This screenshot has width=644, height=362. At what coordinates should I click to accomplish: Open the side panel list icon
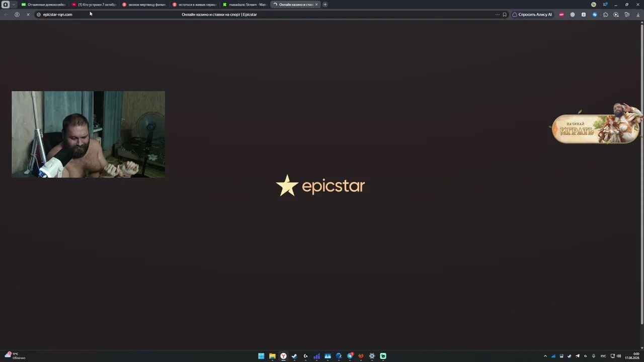(x=605, y=5)
